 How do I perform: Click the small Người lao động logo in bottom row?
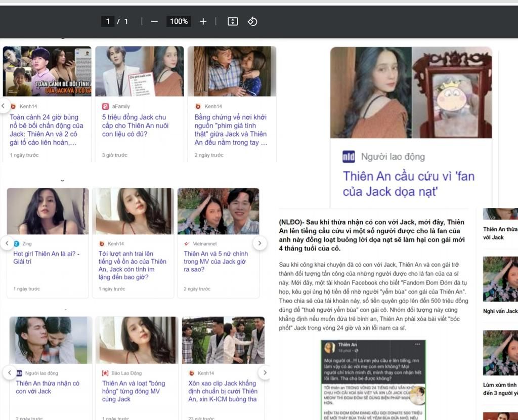[19, 373]
